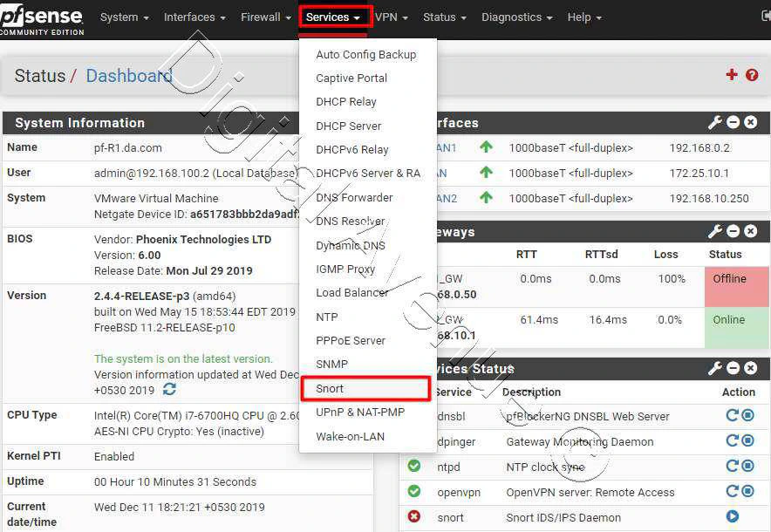Click the pfSense logo

42,20
